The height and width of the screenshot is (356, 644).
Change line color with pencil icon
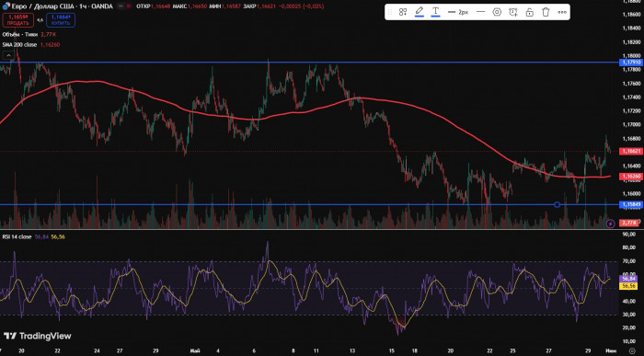[419, 12]
